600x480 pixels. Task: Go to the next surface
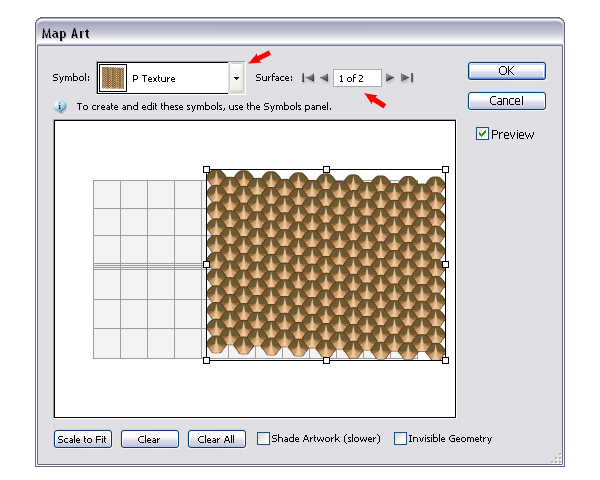390,78
